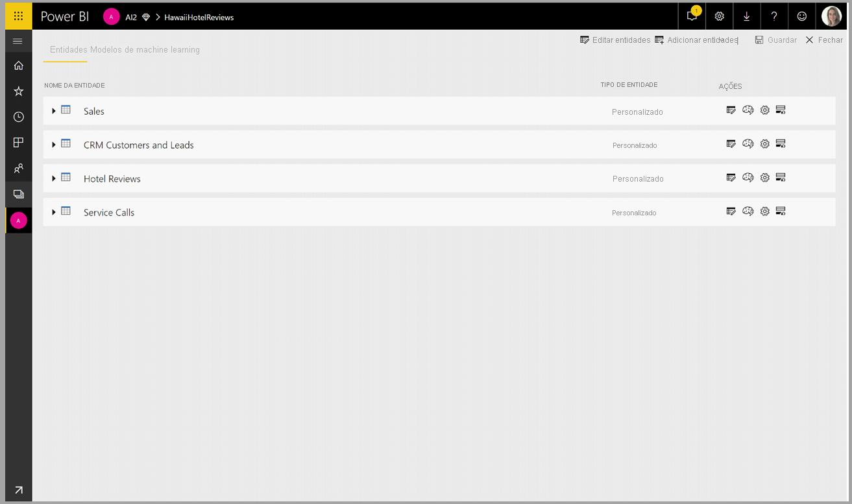Click the AÇÕES column header
The height and width of the screenshot is (504, 852).
[x=731, y=86]
